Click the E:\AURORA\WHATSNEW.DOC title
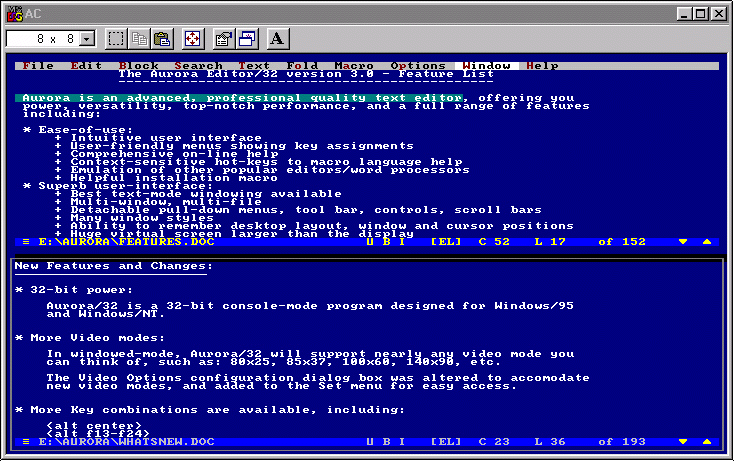734x461 pixels. click(x=126, y=442)
